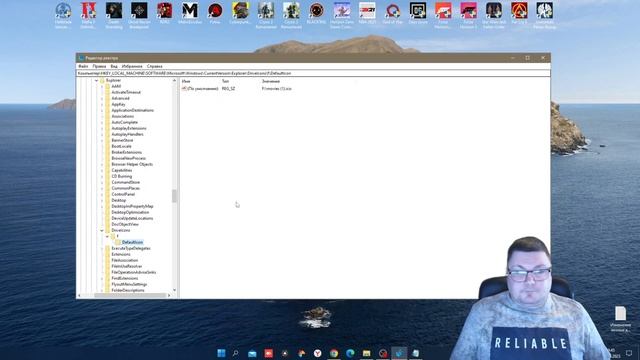Expand the CD Burning key
Screen dimensions: 640x360
[102, 176]
